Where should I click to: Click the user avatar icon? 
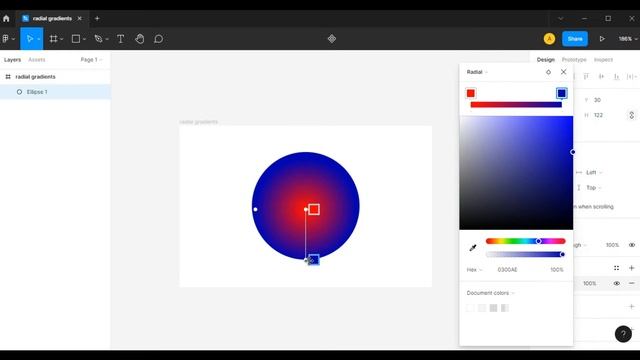549,39
